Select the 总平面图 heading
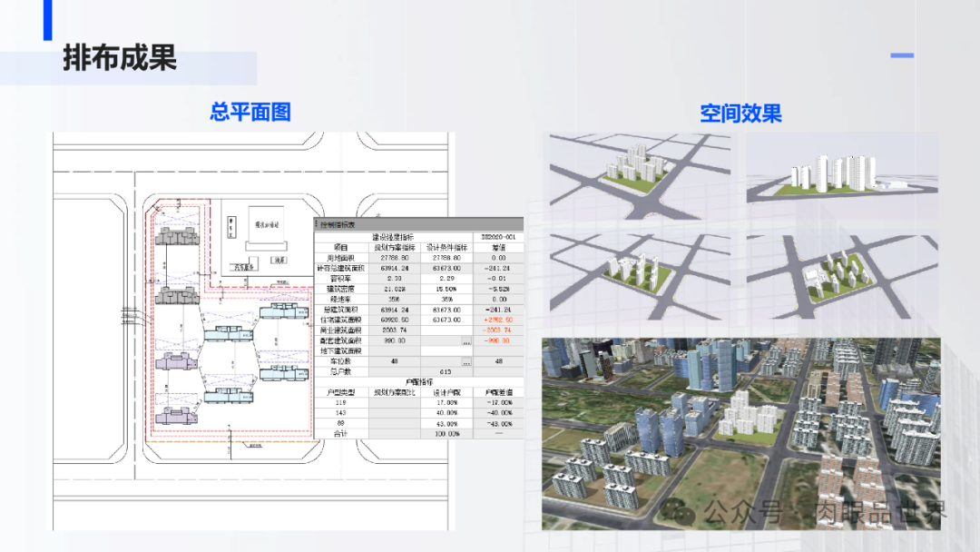Viewport: 980px width, 552px height. (x=250, y=112)
